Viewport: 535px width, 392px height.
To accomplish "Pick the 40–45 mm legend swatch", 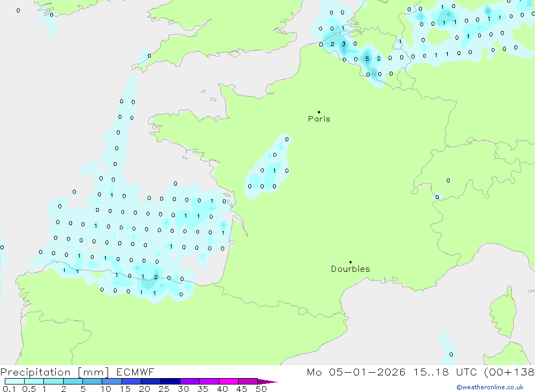I will coord(228,381).
